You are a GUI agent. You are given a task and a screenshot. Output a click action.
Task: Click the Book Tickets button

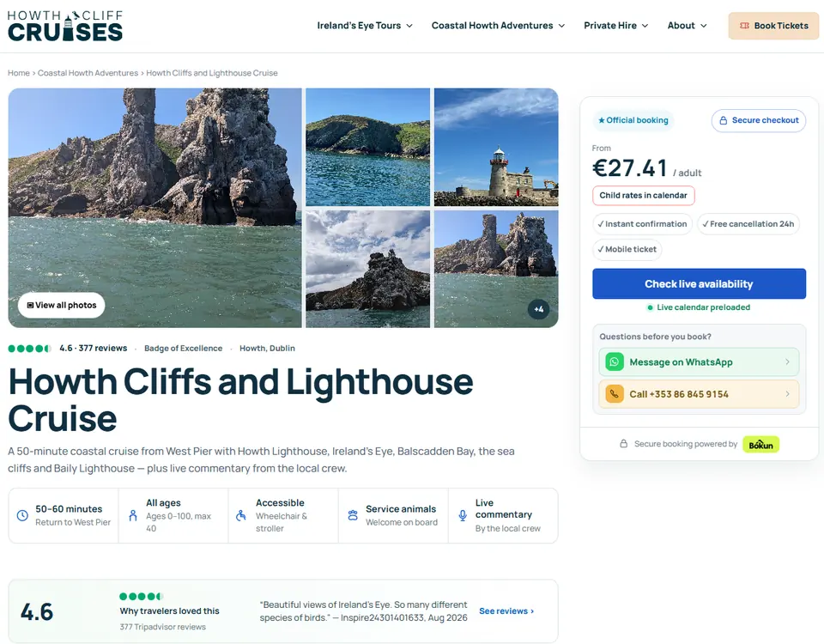tap(773, 26)
